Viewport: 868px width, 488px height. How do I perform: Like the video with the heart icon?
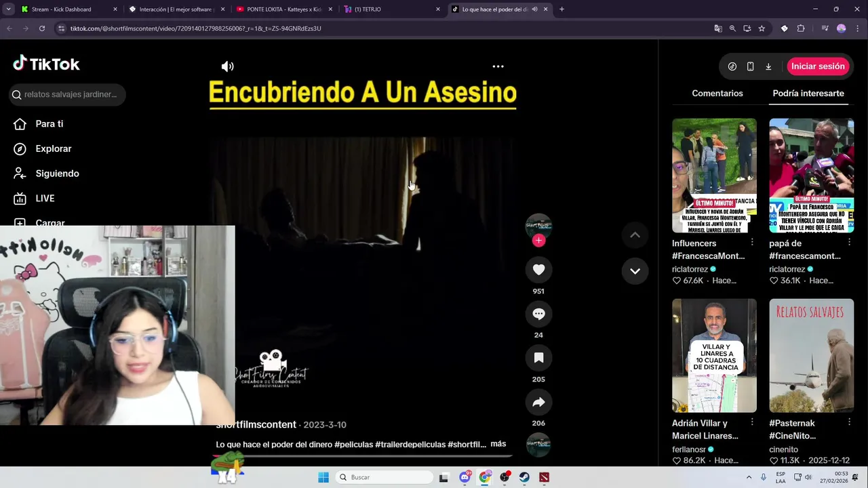[x=538, y=270]
